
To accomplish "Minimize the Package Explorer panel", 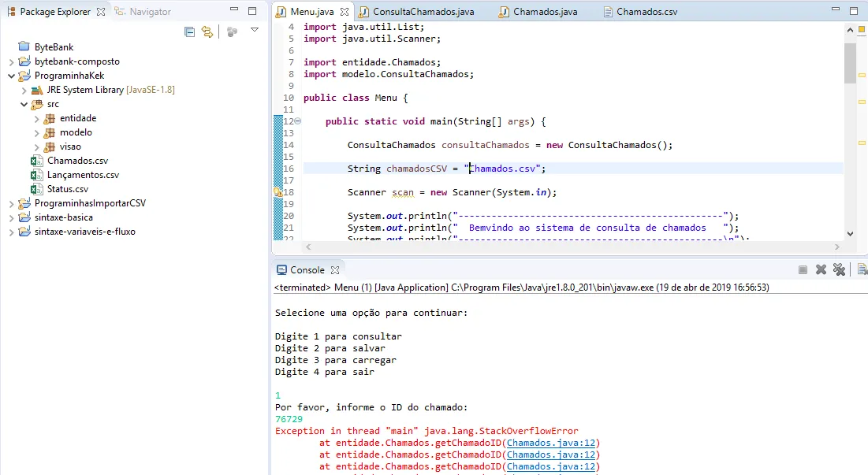I will [x=234, y=9].
